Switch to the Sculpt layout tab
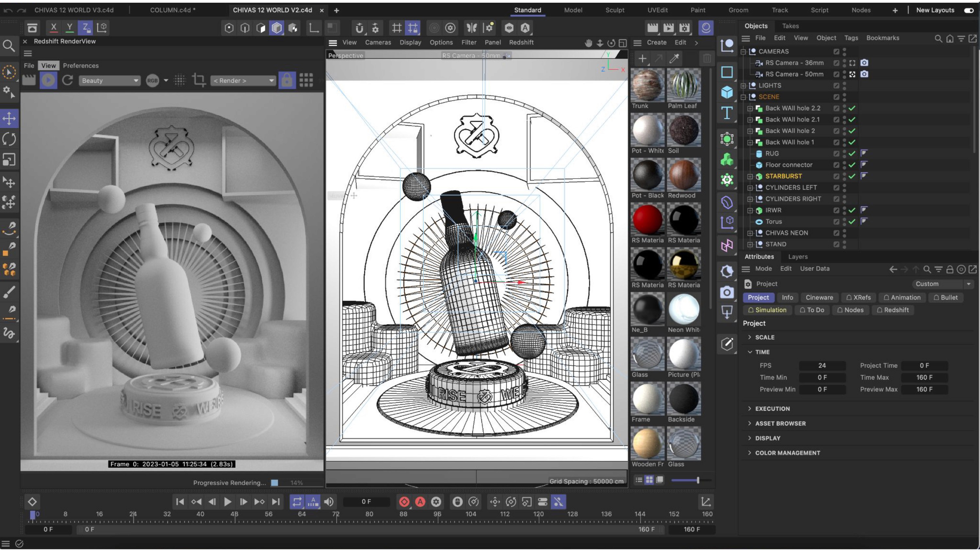 (615, 10)
